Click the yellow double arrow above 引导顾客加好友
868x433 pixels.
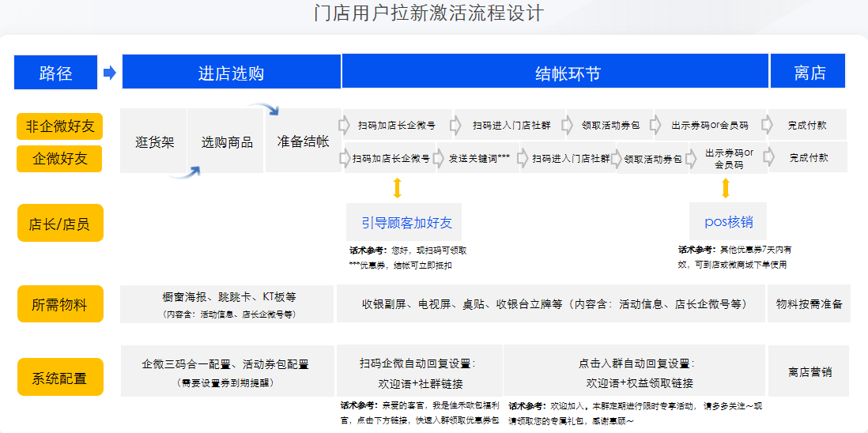coord(397,188)
